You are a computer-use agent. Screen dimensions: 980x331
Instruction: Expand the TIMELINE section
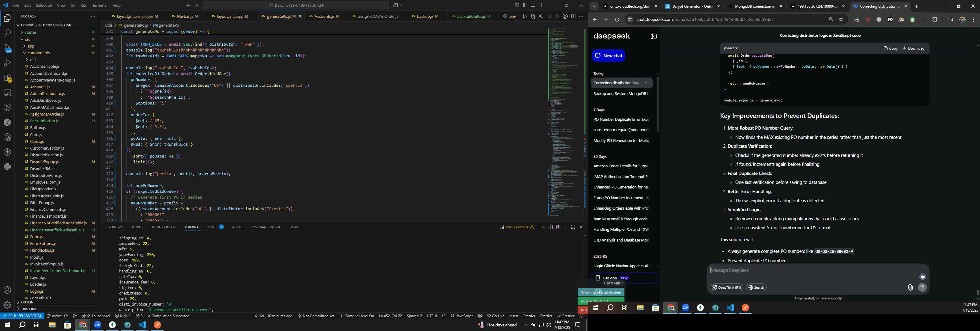click(29, 309)
